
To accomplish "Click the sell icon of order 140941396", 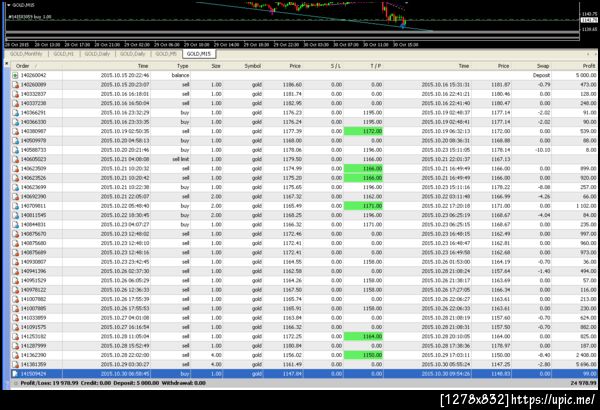I will (15, 271).
